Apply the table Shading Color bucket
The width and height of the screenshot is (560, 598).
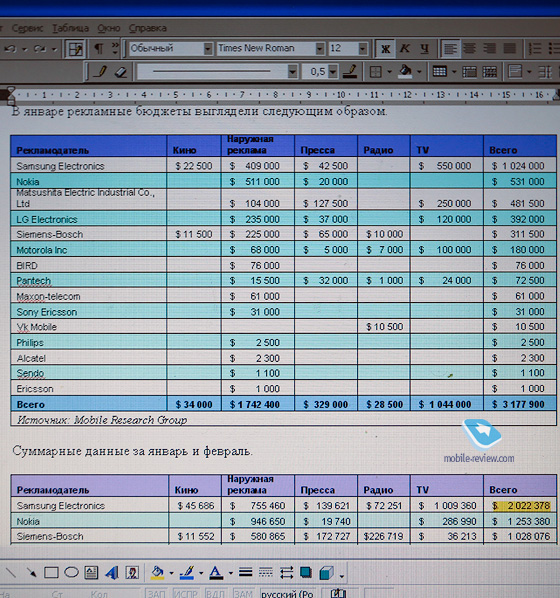[406, 71]
